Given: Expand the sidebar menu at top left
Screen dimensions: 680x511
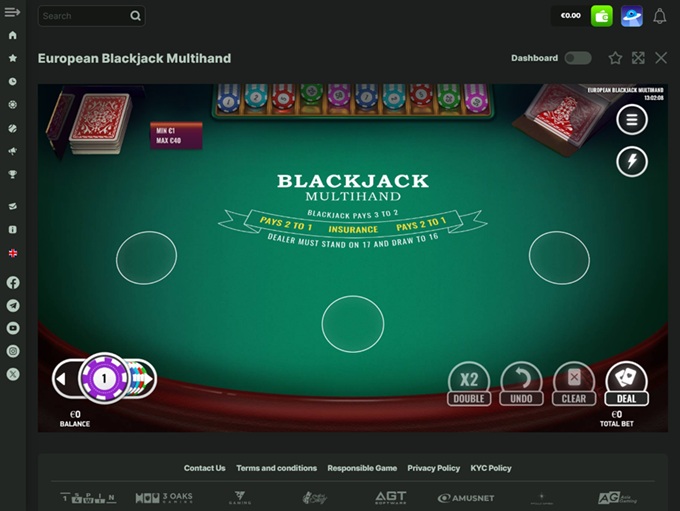Looking at the screenshot, I should point(12,12).
